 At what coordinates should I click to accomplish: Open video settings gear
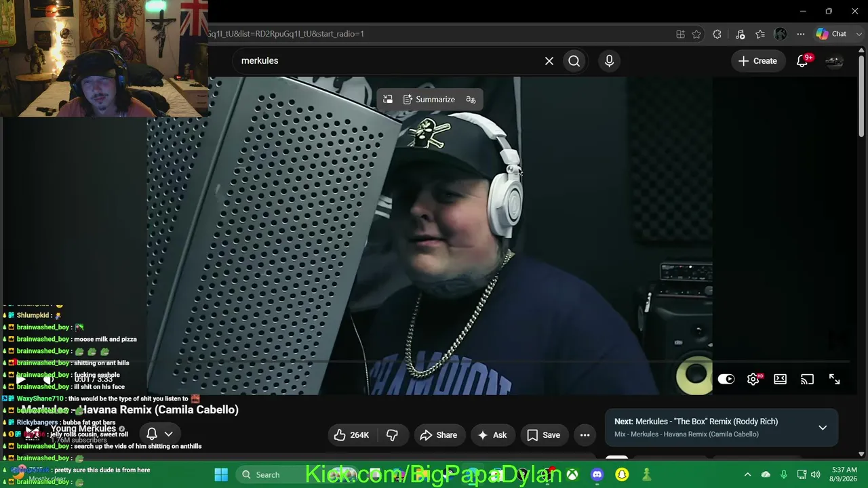click(753, 379)
